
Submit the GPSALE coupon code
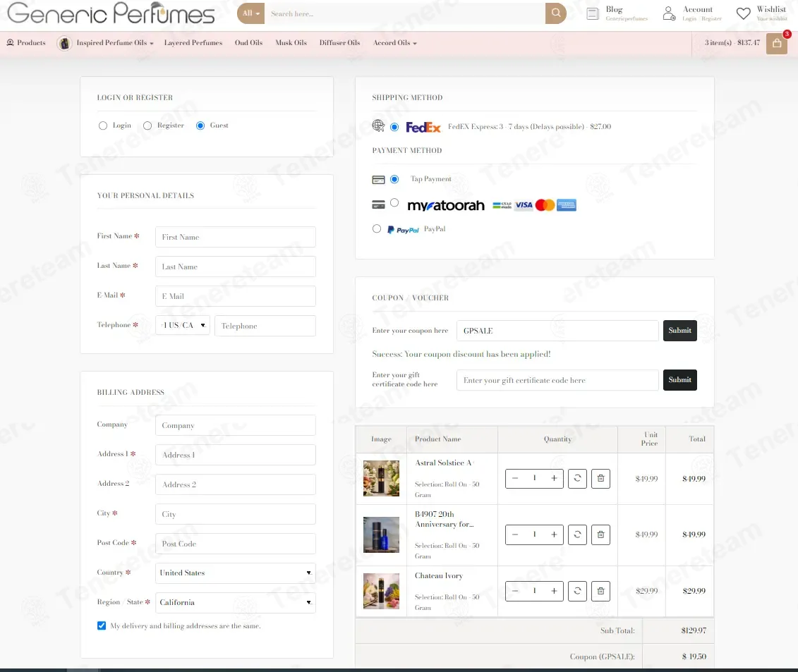680,331
